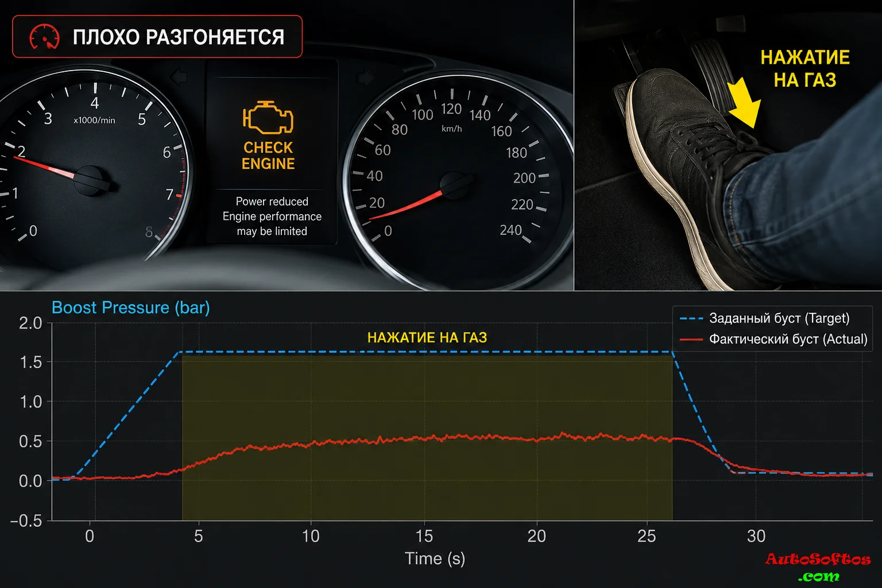Select the Фактический буст (Actual) legend entry
882x588 pixels.
coord(773,339)
